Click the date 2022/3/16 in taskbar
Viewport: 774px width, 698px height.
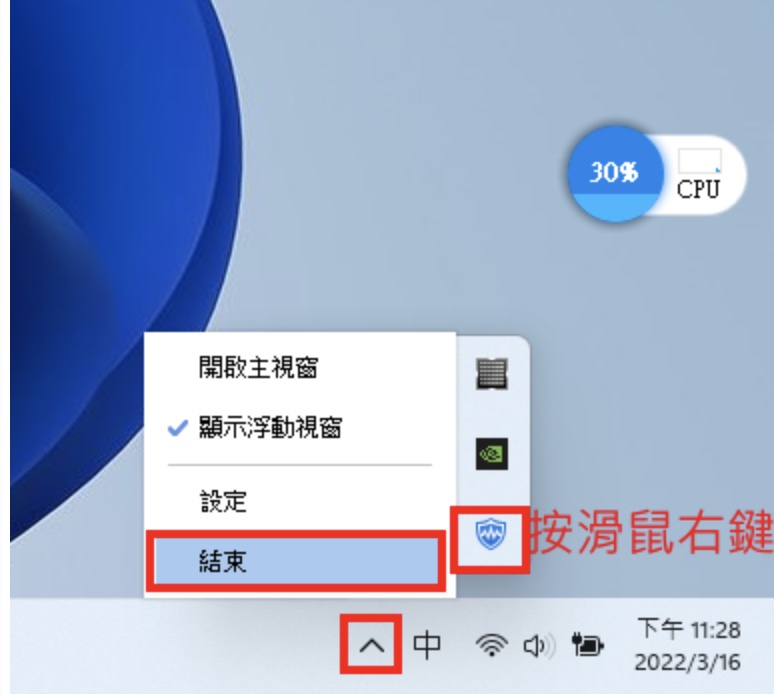coord(688,662)
